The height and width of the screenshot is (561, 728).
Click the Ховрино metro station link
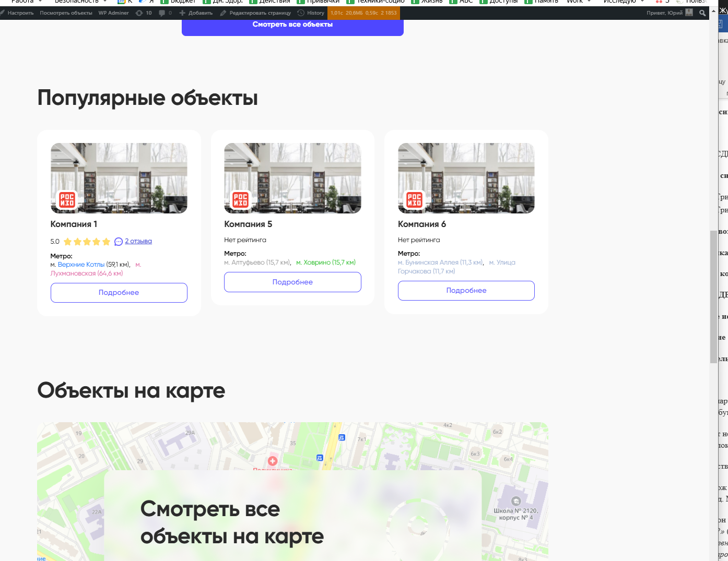pyautogui.click(x=326, y=262)
